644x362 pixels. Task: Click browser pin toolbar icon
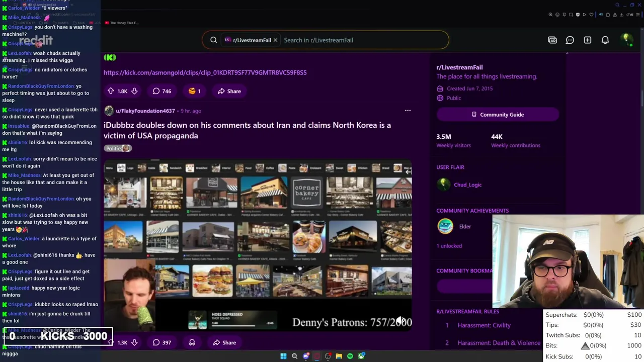(564, 15)
